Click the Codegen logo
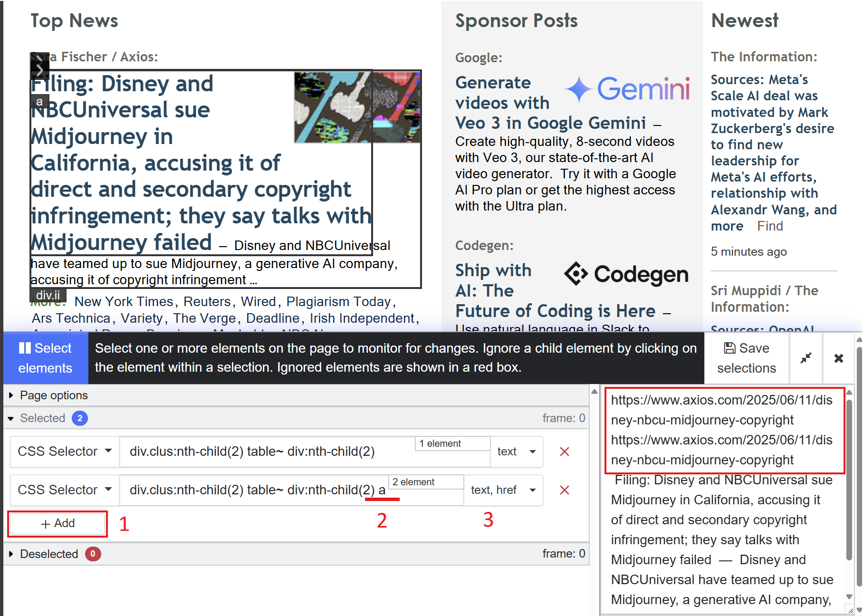 click(626, 274)
